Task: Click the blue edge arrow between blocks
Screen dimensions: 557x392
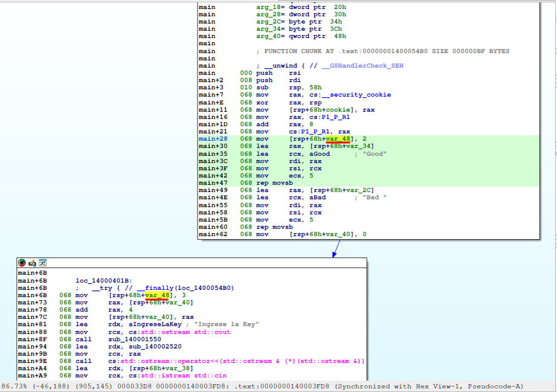Action: coord(336,248)
